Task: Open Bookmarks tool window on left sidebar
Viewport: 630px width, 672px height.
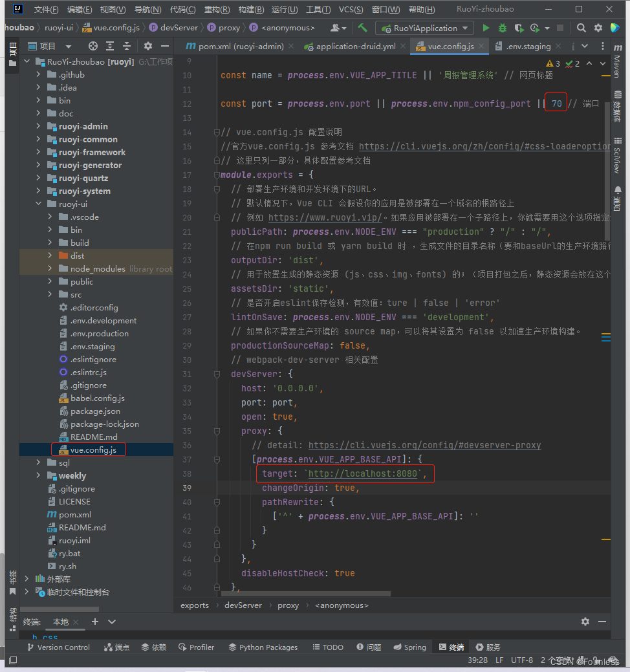Action: tap(12, 583)
